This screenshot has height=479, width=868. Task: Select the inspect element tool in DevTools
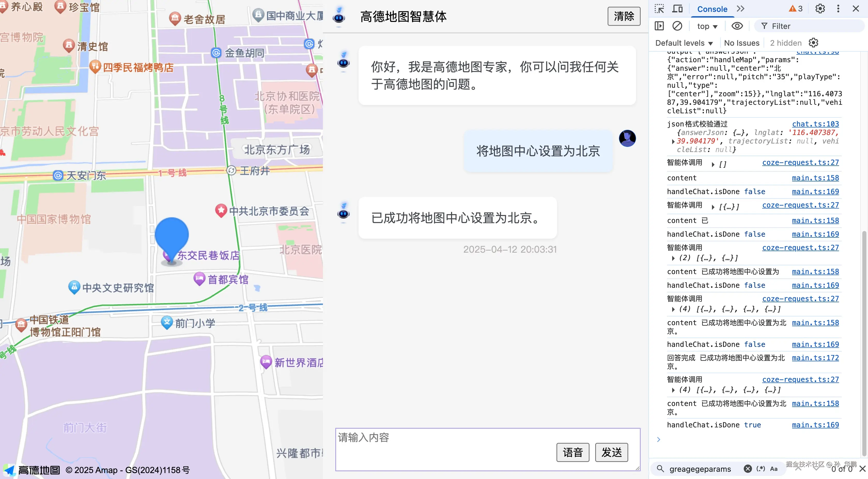pyautogui.click(x=659, y=9)
